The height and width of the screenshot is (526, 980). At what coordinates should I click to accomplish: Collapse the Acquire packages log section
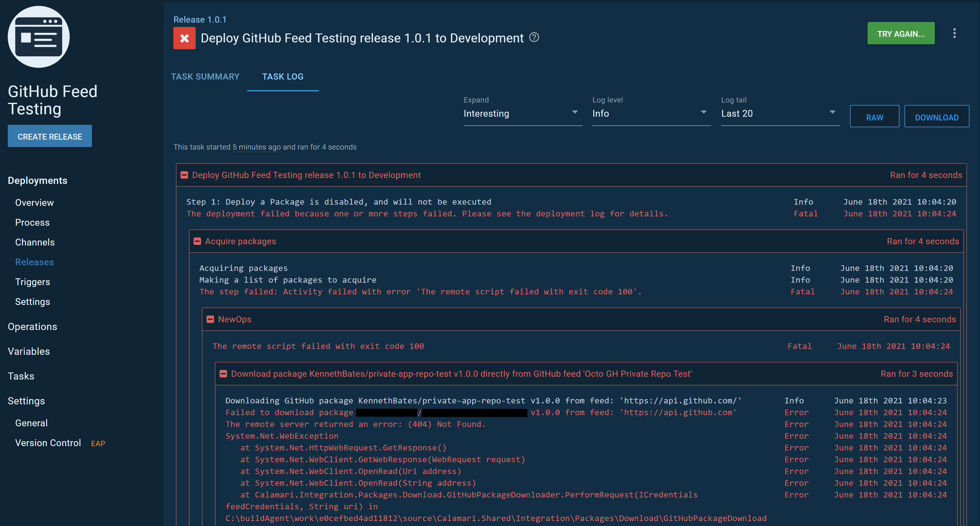[x=197, y=241]
